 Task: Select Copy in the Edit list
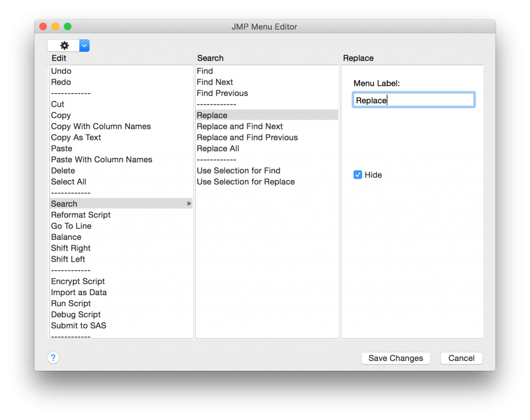coord(61,115)
